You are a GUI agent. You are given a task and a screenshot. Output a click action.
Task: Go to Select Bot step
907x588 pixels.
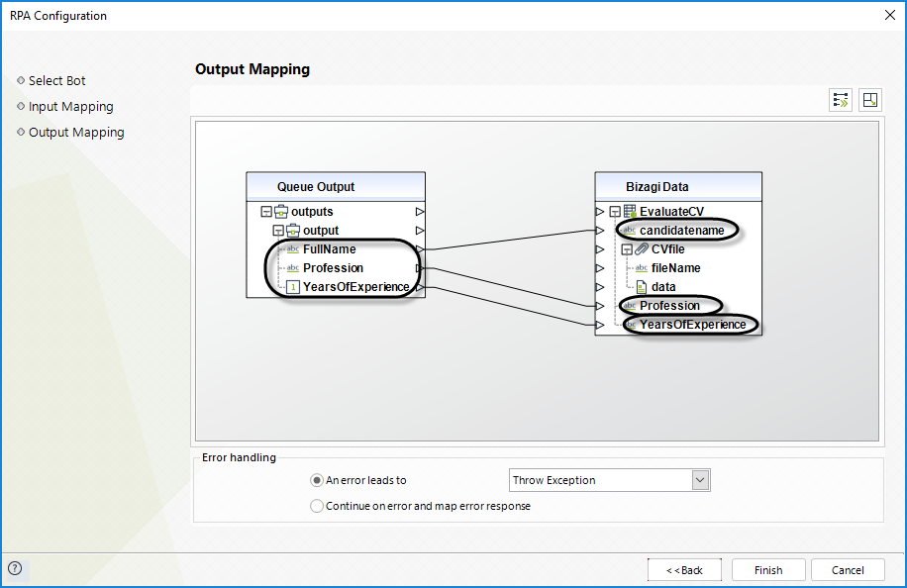click(56, 80)
